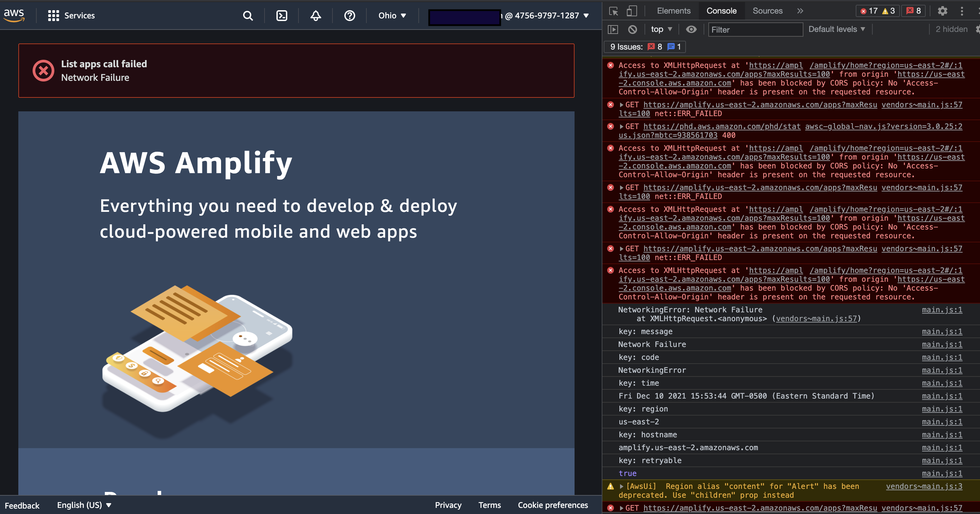Screen dimensions: 980x514
Task: Open the 'top' frame context dropdown
Action: click(x=661, y=29)
